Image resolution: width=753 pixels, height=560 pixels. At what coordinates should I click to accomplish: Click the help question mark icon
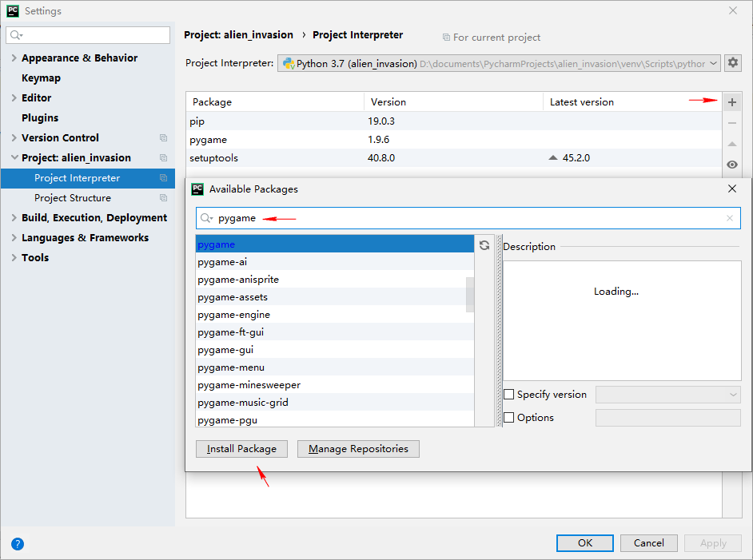(18, 544)
